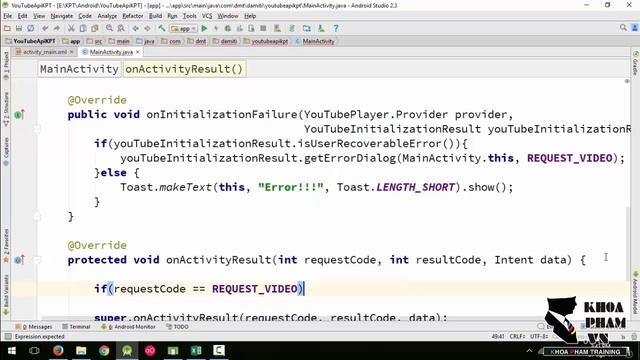Click the app breadcrumb folder
Viewport: 640px width, 360px height.
(71, 41)
